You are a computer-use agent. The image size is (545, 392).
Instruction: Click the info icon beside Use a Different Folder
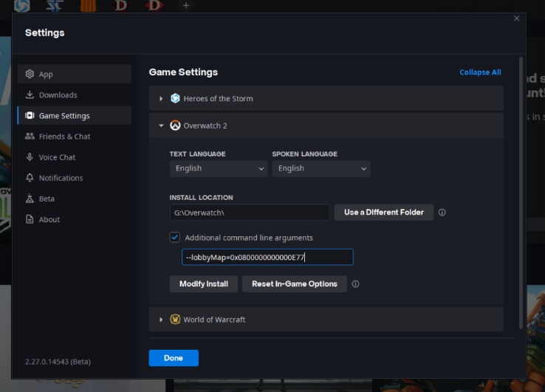(x=442, y=213)
